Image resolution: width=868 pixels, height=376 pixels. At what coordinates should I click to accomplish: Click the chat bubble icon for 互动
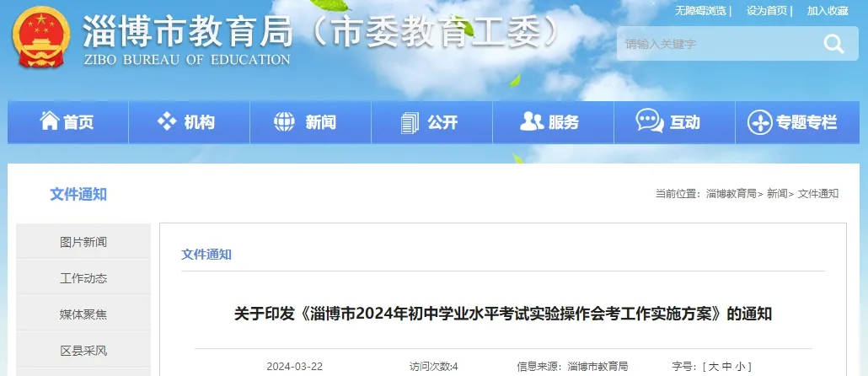pyautogui.click(x=649, y=122)
